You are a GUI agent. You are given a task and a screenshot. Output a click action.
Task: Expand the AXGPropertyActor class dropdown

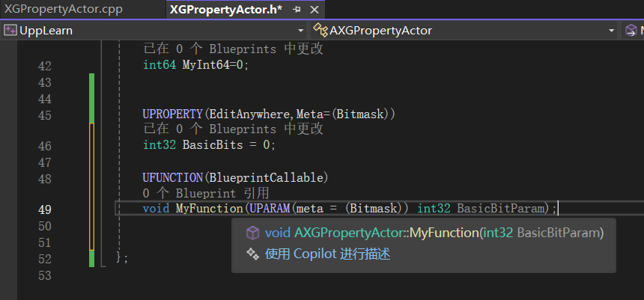click(611, 31)
